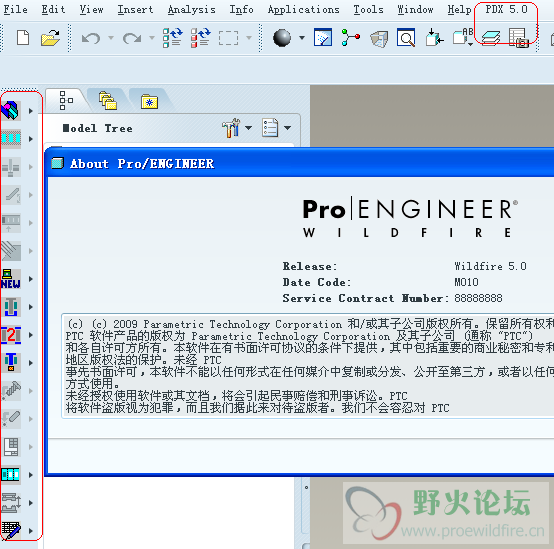Switch to the Folder Browser navigator tab
Screen dimensions: 554x549
(108, 100)
